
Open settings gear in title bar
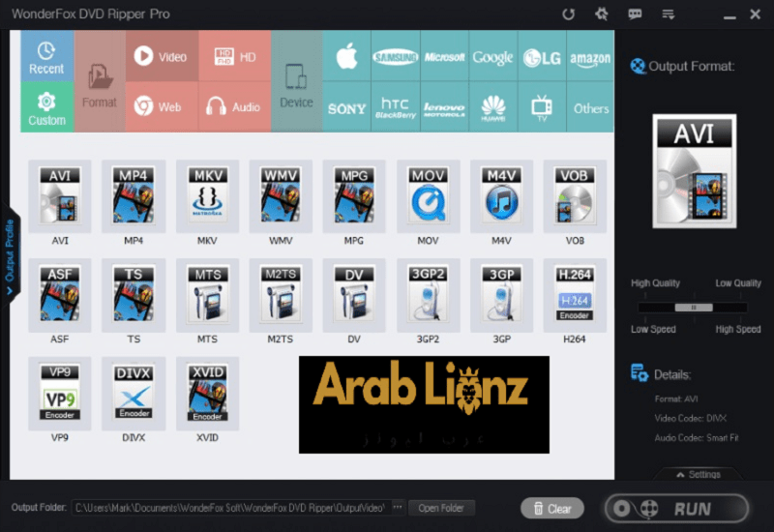click(x=601, y=14)
